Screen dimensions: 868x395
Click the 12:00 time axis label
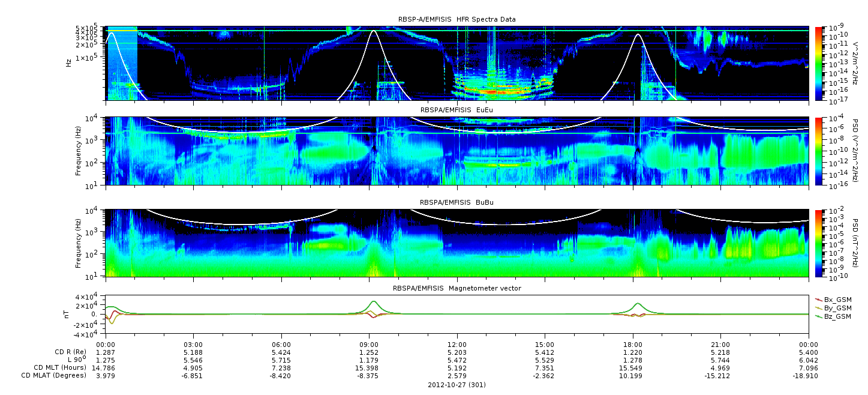[457, 344]
